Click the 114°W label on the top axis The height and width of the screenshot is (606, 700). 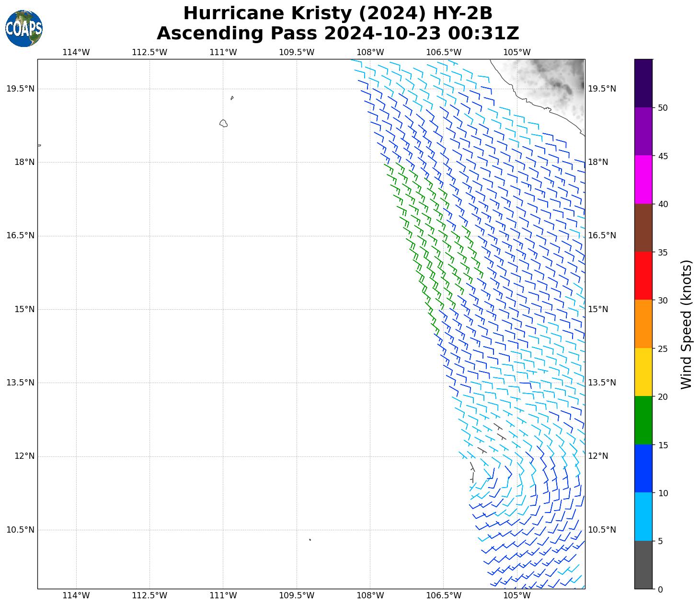(x=76, y=52)
